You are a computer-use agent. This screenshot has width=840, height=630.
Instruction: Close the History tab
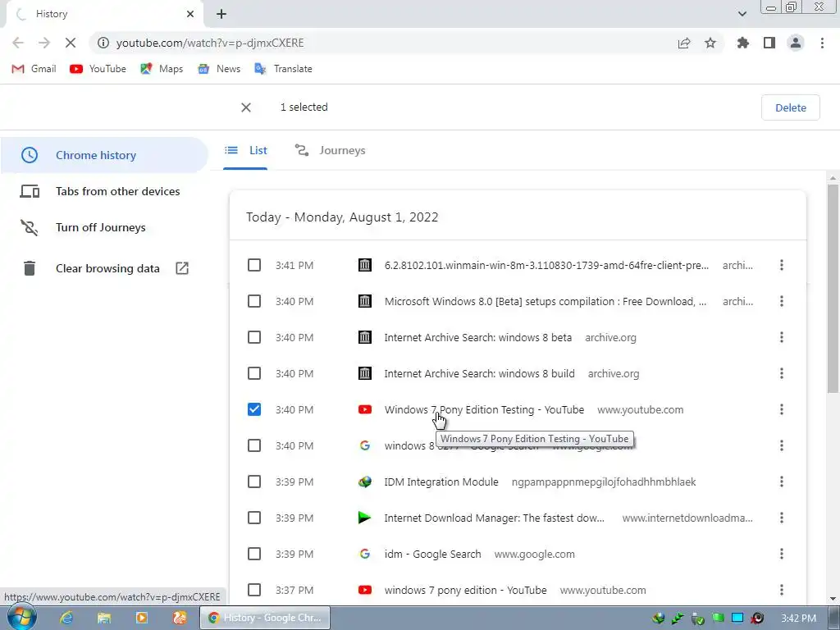tap(190, 14)
